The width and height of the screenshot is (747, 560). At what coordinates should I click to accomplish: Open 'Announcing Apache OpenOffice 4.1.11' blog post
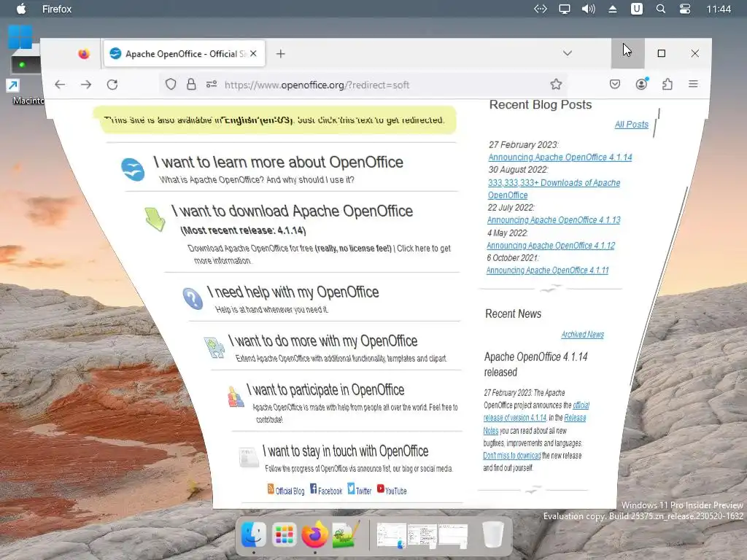pyautogui.click(x=547, y=270)
